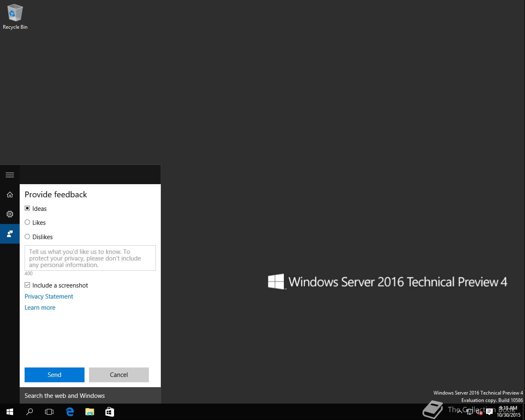This screenshot has height=420, width=525.
Task: Open the Store from taskbar
Action: (x=110, y=412)
